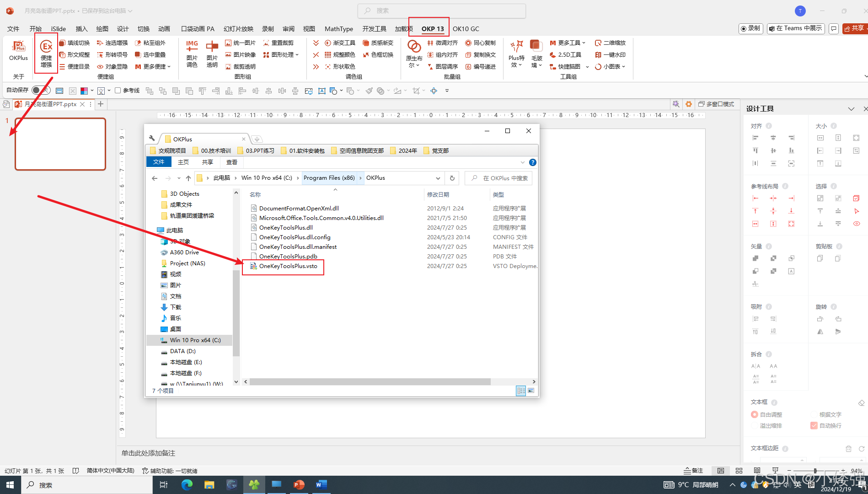
Task: Click the 微调对齐 tool
Action: pos(442,43)
